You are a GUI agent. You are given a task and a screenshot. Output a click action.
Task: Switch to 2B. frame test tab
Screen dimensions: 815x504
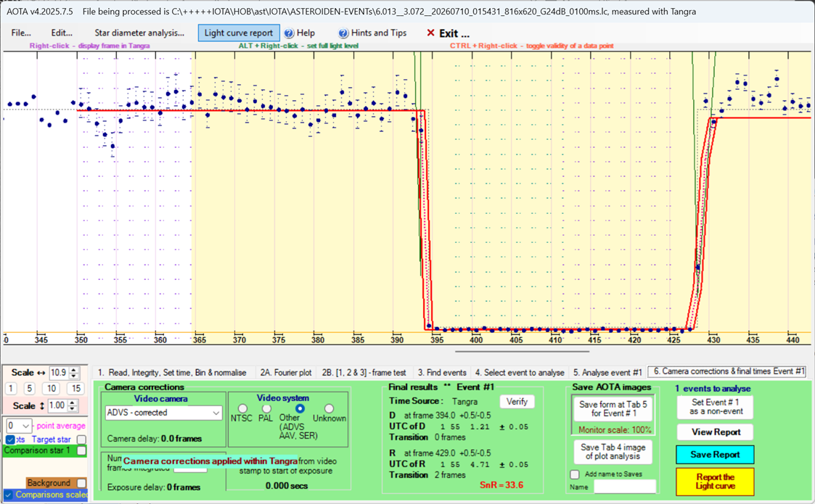(x=364, y=373)
